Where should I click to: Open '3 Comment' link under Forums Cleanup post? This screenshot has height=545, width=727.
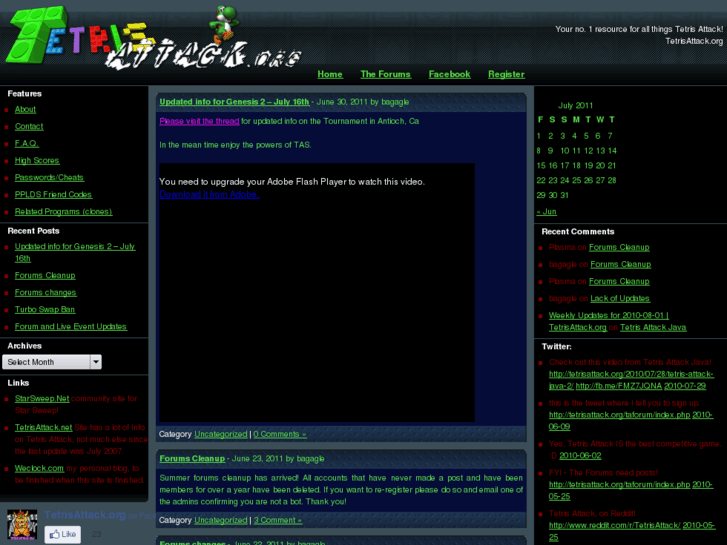[277, 520]
